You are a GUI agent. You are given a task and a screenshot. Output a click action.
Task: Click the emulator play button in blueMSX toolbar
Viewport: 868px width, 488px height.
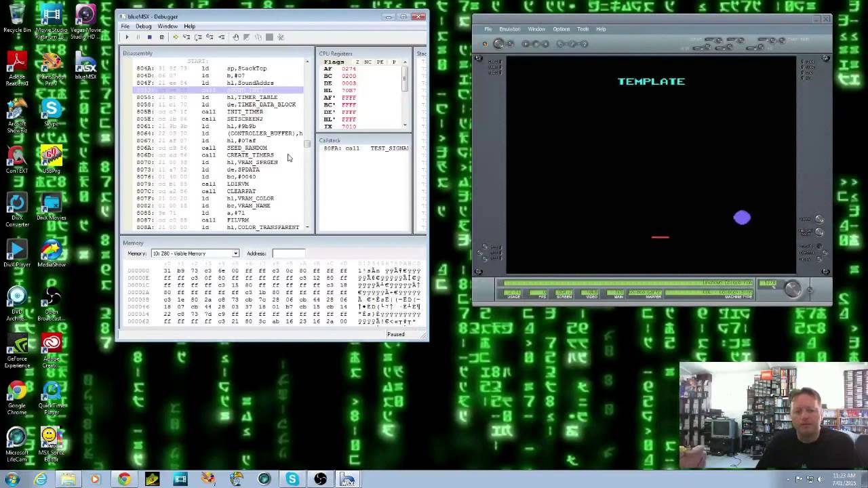(526, 44)
